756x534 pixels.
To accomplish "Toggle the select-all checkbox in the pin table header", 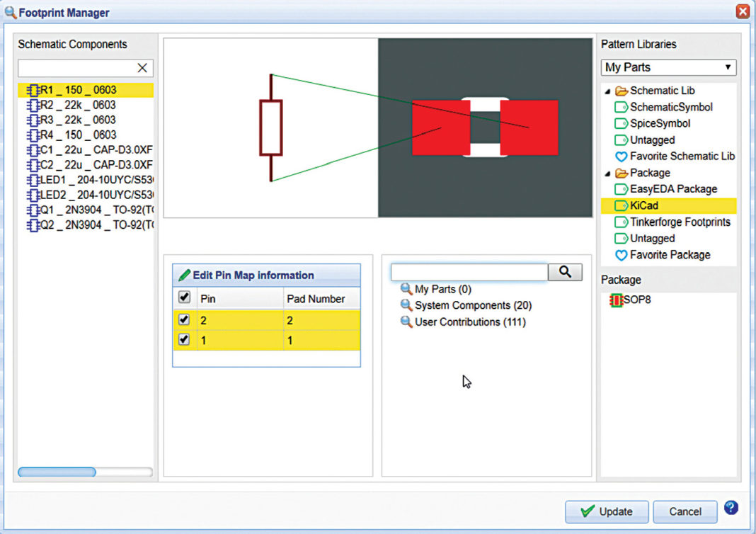I will (183, 297).
